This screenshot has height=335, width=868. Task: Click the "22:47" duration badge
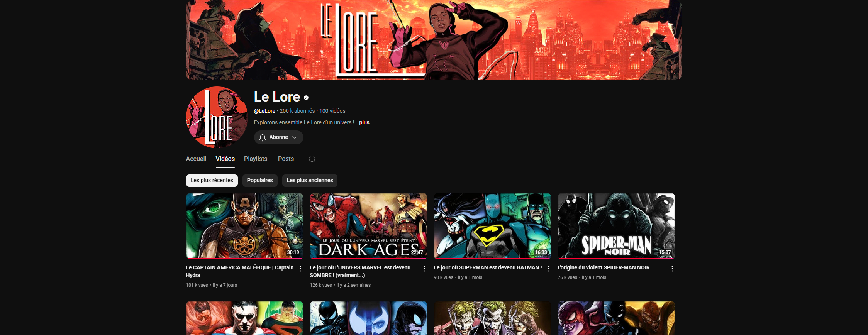point(417,252)
